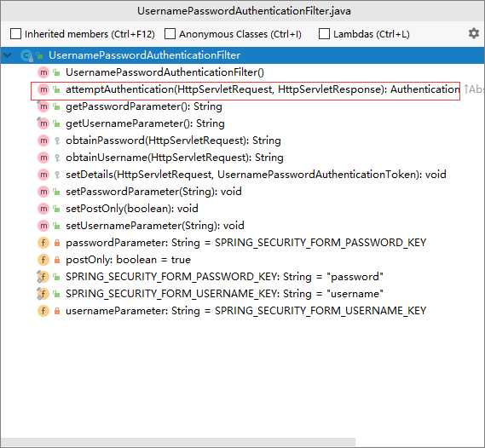The image size is (485, 448).
Task: Click protected key icon of obtainUsername
Action: [x=56, y=158]
